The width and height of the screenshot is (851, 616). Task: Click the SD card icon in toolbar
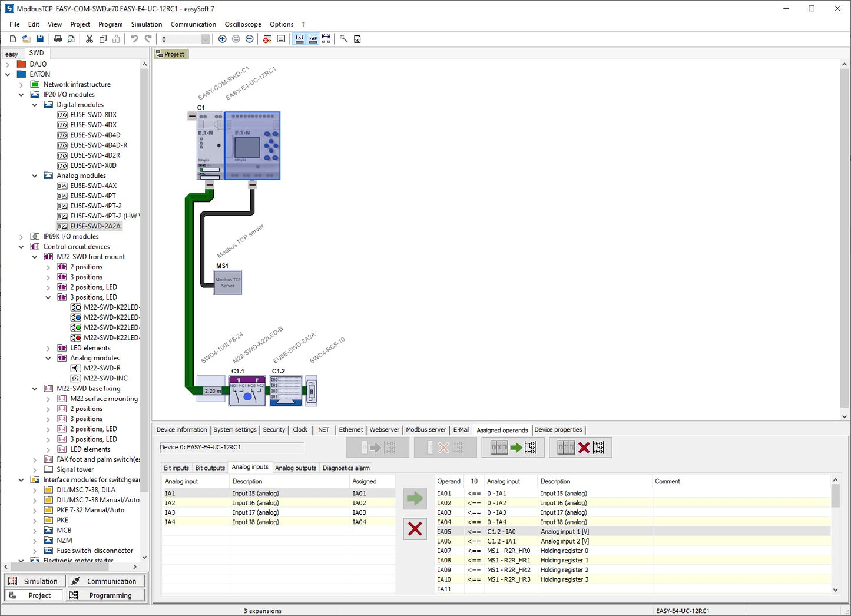[357, 39]
